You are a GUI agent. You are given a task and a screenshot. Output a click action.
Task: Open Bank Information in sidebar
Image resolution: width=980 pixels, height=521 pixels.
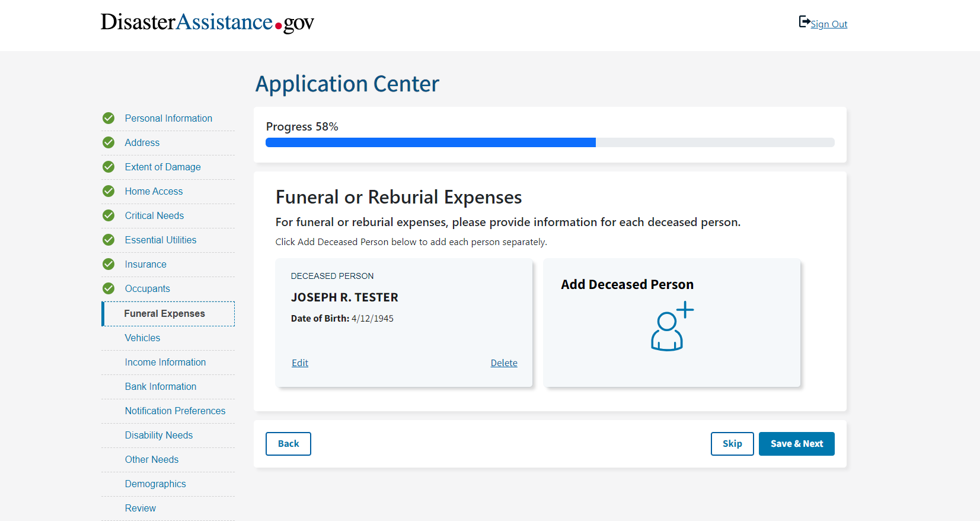pos(160,386)
